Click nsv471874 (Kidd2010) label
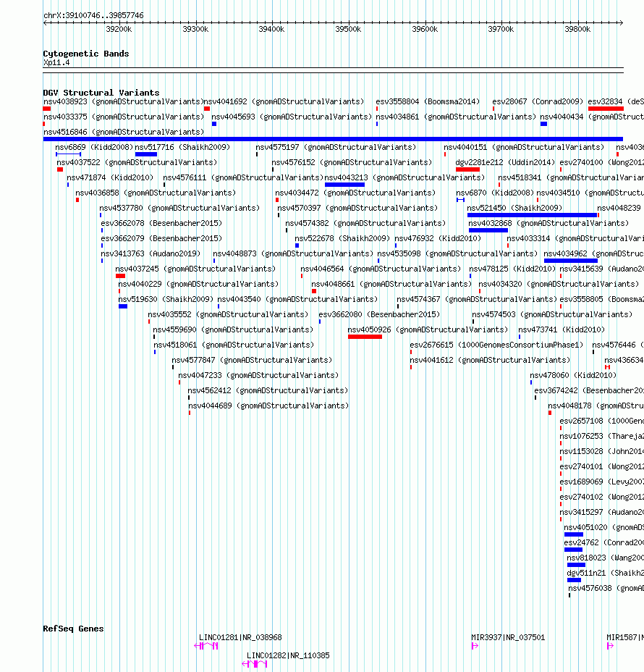 [x=110, y=178]
